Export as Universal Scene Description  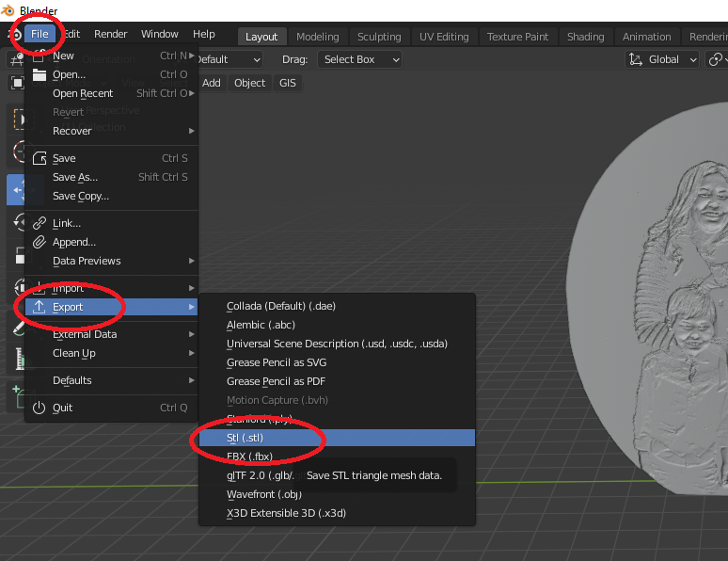[x=337, y=344]
